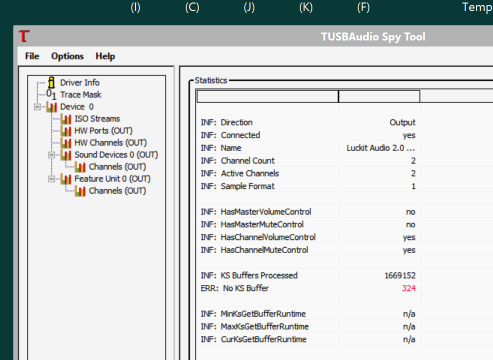Click the Statistics group box label
The image size is (493, 360).
click(x=211, y=80)
